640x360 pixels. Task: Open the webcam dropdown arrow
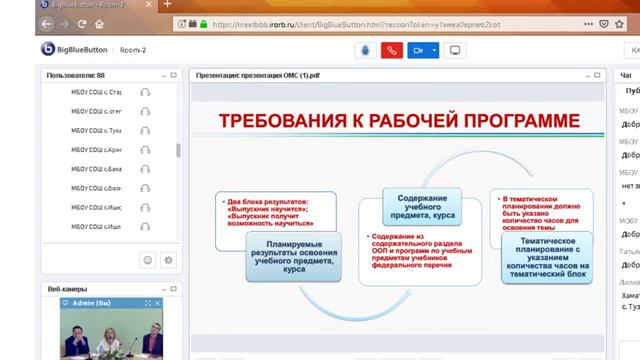point(434,50)
